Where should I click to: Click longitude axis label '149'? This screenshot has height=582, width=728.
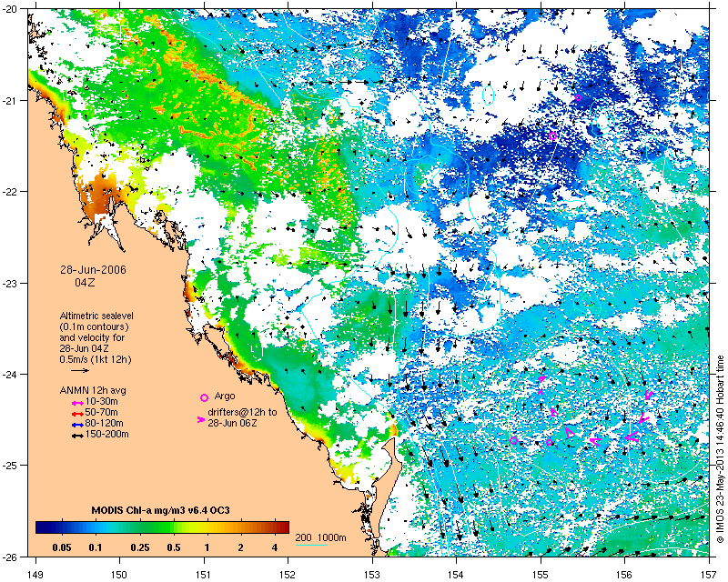[x=35, y=575]
